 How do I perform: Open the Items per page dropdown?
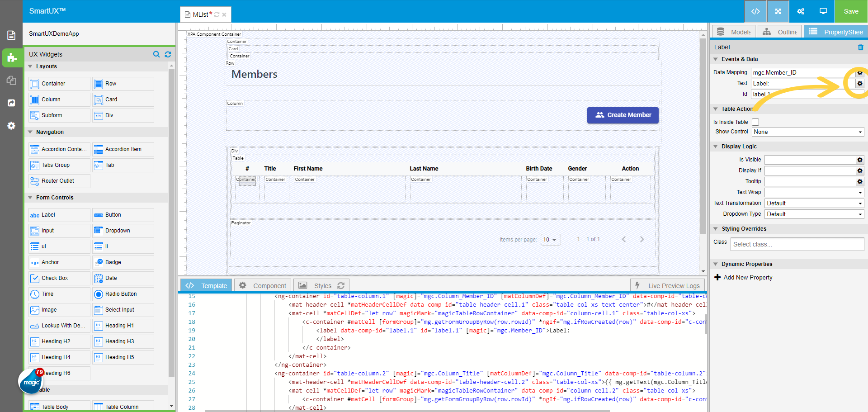(550, 240)
